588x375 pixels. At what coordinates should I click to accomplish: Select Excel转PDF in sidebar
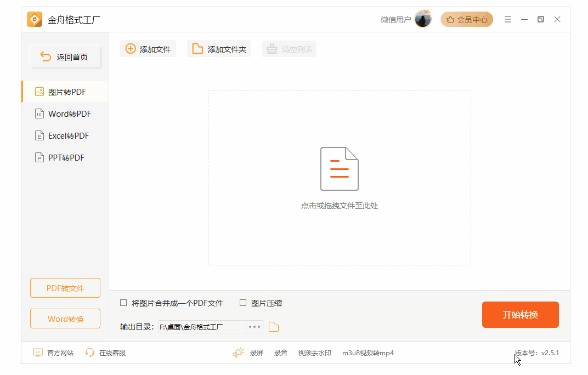(68, 136)
